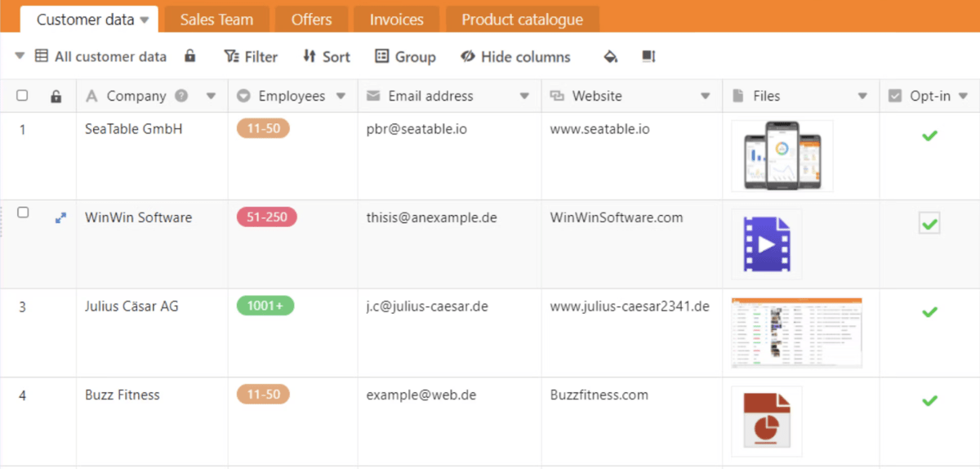Click the file icon in Files header
Viewport: 980px width, 469px height.
738,96
